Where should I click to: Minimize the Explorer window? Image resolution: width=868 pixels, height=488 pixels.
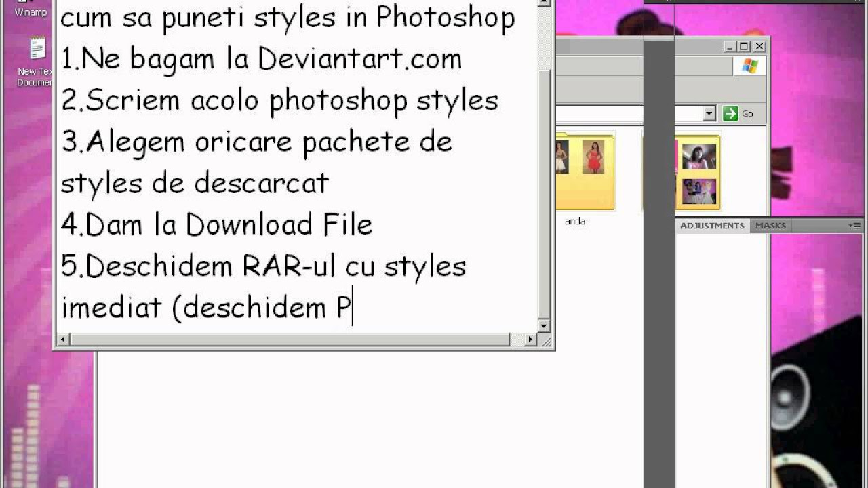[x=730, y=46]
